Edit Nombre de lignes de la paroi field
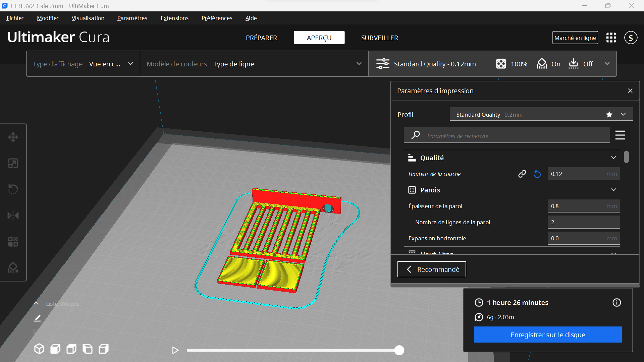 583,222
